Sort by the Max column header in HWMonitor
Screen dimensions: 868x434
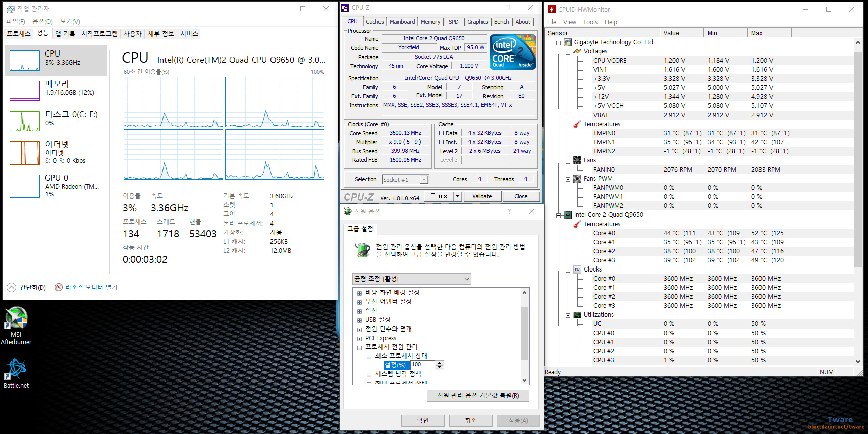click(x=769, y=33)
